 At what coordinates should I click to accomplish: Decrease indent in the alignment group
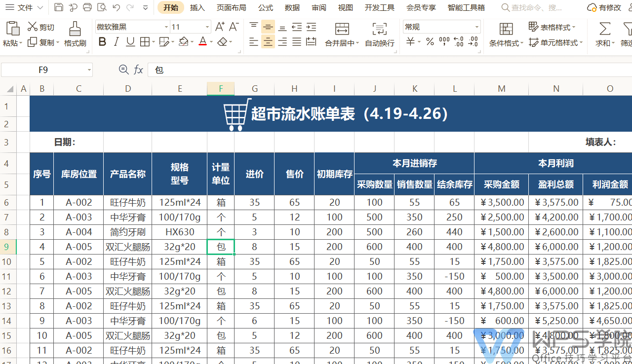(x=297, y=27)
